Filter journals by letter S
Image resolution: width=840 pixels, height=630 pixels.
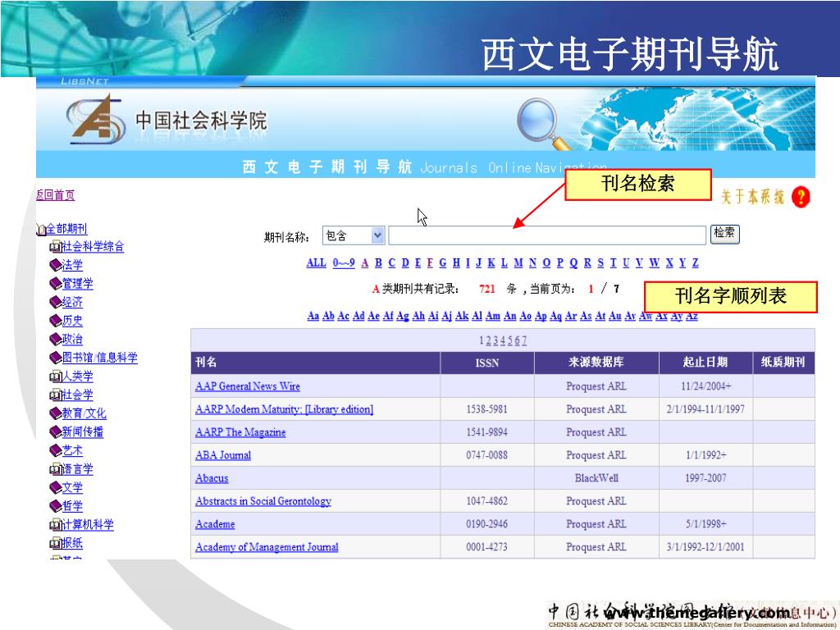click(600, 263)
